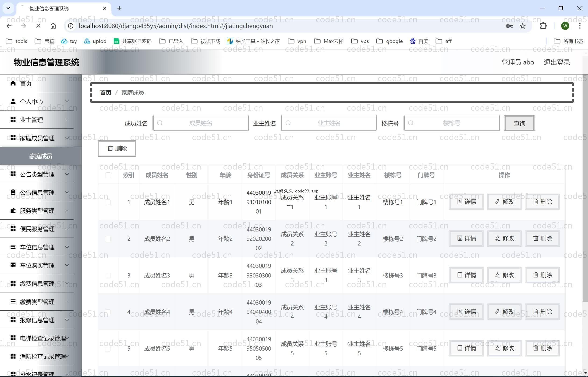
Task: Close the 物业信息管理系统 tab
Action: 104,8
